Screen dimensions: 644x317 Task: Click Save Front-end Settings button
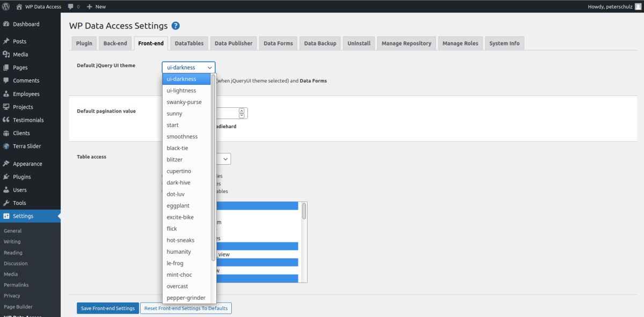[x=108, y=308]
